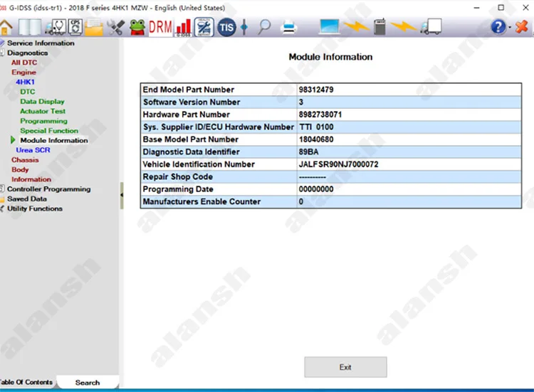The width and height of the screenshot is (534, 392).
Task: Switch to the Table Of Contents tab
Action: (x=26, y=382)
